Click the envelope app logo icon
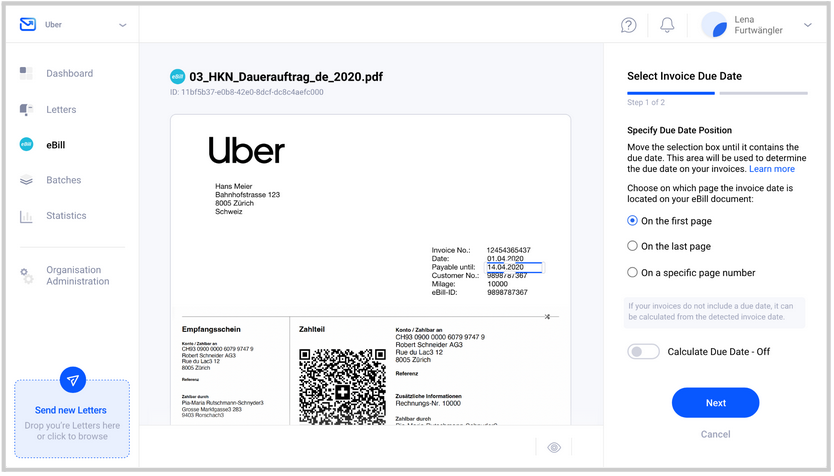Screen dimensions: 834x476 click(x=28, y=24)
